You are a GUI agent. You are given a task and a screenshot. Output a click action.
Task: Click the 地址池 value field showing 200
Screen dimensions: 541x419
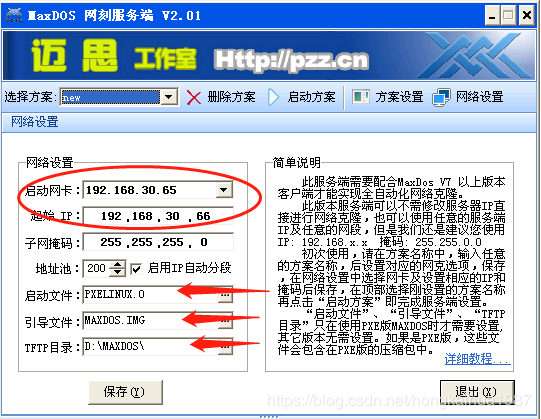[x=97, y=268]
